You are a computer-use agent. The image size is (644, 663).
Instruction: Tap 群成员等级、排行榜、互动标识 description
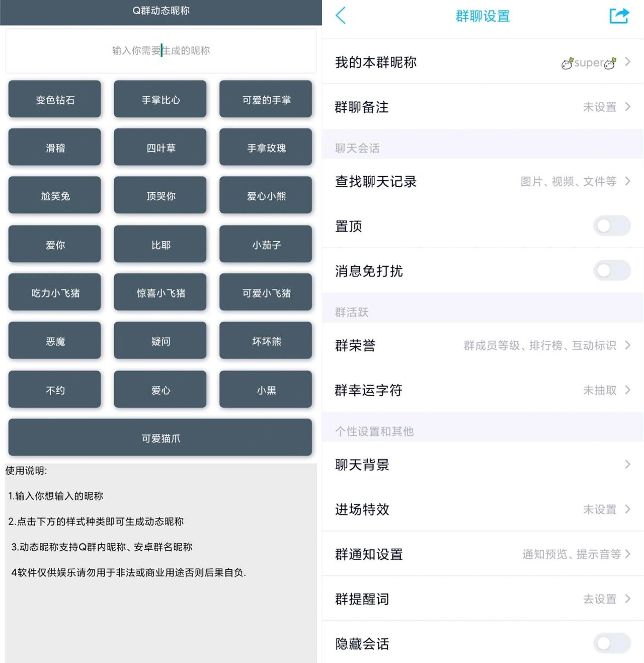point(540,345)
